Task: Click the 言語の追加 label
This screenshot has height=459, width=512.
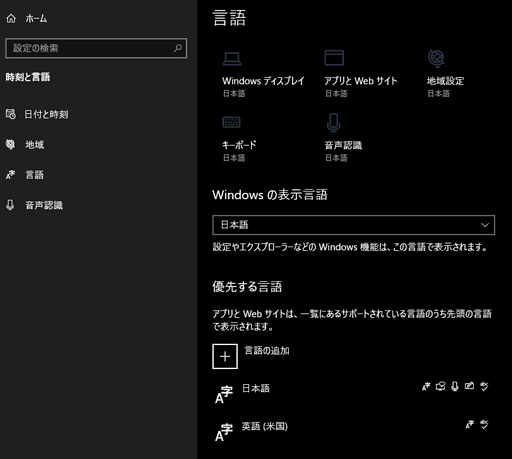Action: pyautogui.click(x=267, y=351)
